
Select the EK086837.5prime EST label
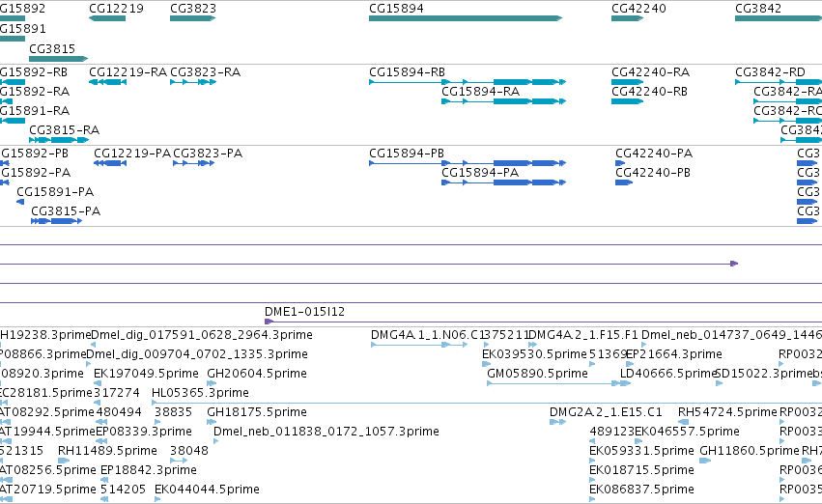641,490
